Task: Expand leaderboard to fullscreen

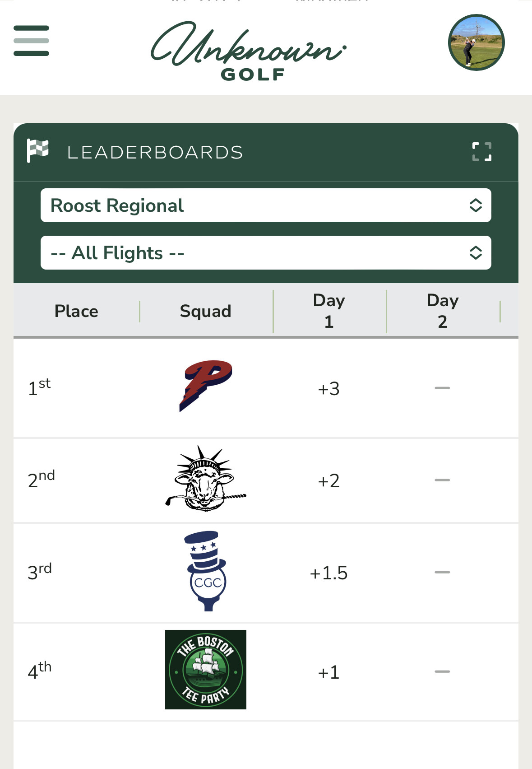Action: [x=481, y=152]
